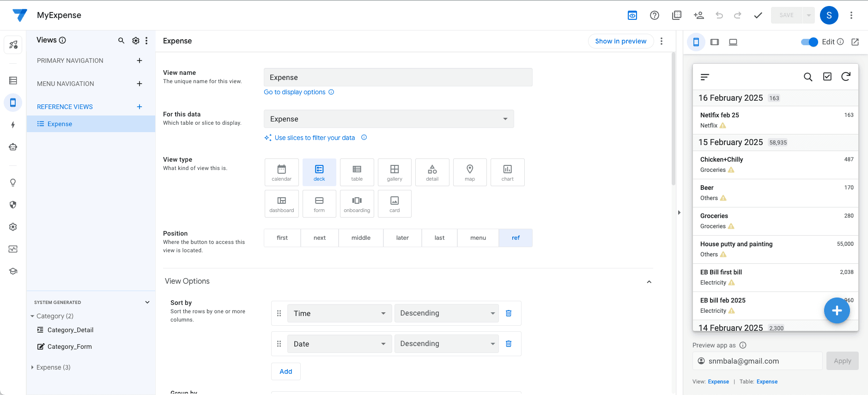Select the gallery view type

pos(395,172)
